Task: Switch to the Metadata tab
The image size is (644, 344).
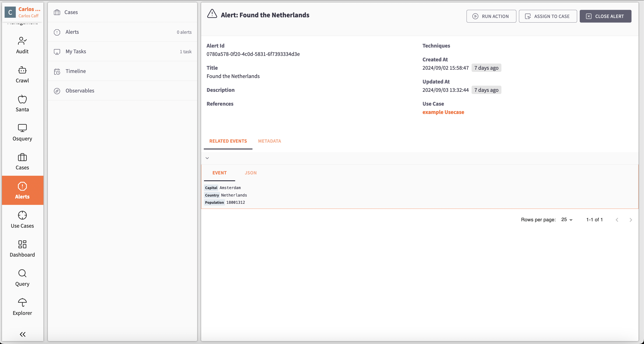Action: [270, 141]
